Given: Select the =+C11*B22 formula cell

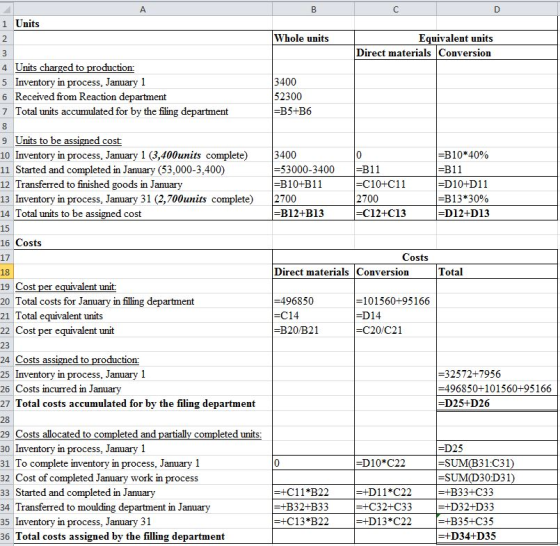Looking at the screenshot, I should [x=314, y=492].
